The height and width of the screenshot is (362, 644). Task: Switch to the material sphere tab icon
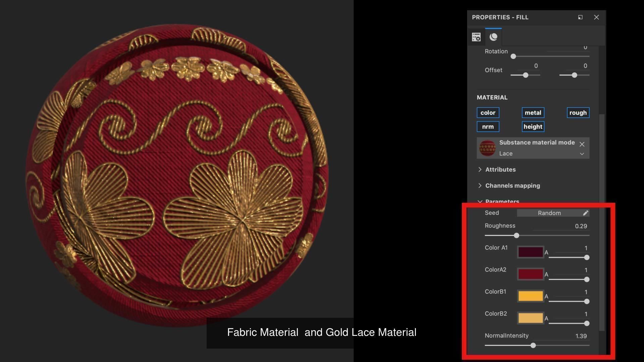click(x=493, y=37)
